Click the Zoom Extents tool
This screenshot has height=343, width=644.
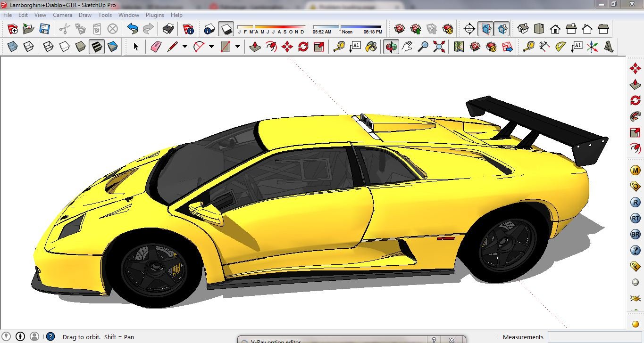pyautogui.click(x=439, y=47)
